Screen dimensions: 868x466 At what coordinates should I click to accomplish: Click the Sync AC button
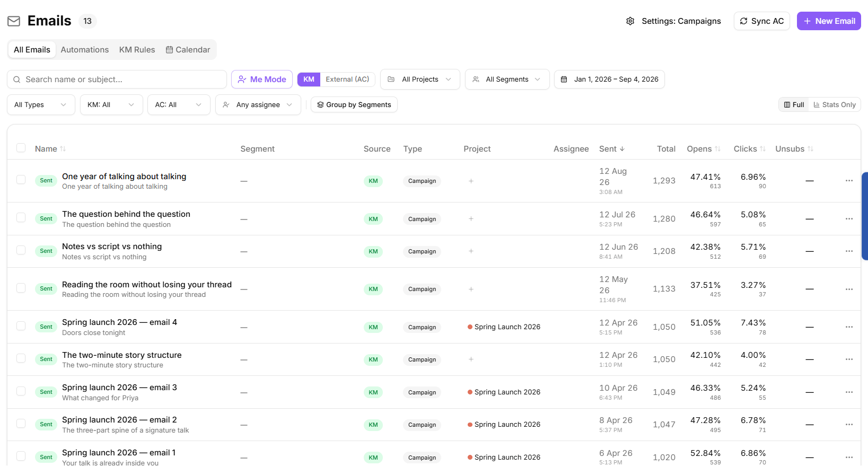coord(762,21)
